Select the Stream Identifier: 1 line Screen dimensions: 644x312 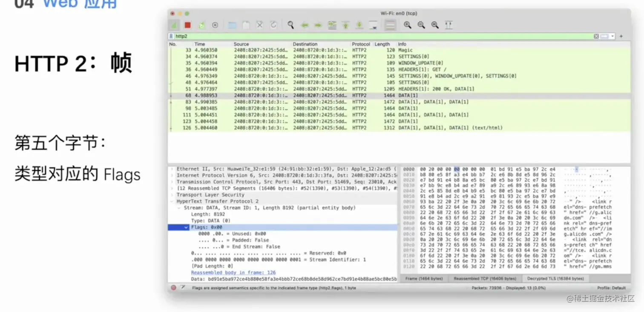[279, 260]
